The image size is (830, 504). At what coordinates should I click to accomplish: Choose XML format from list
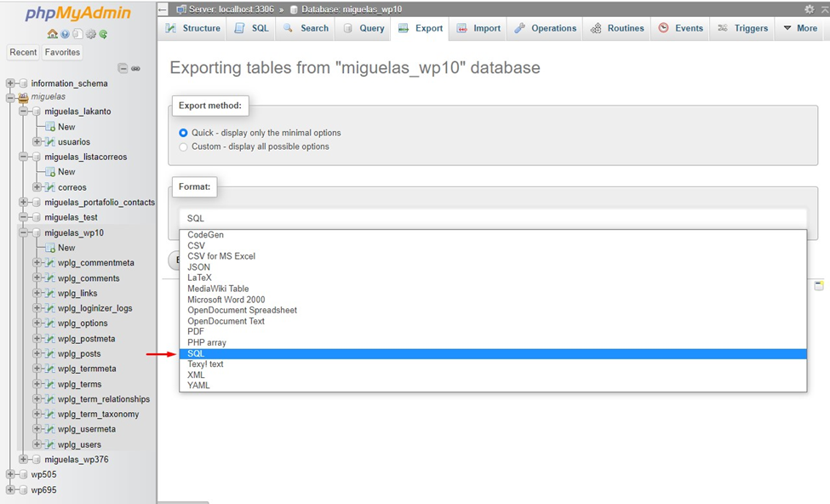tap(493, 375)
